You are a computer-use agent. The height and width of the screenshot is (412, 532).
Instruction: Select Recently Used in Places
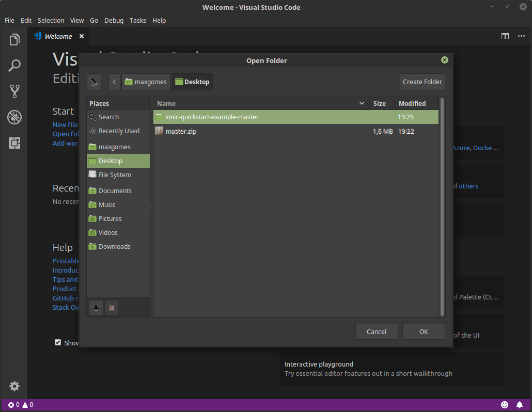coord(118,131)
